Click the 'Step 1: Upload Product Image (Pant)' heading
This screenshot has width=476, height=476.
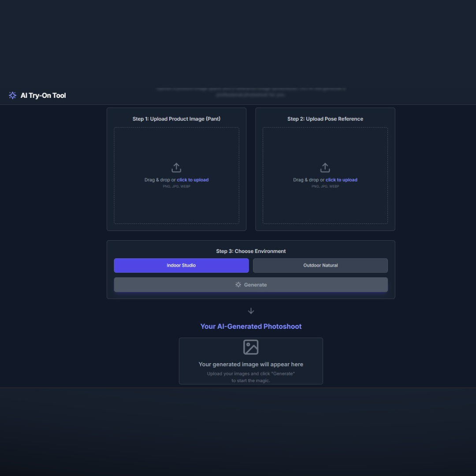click(176, 119)
